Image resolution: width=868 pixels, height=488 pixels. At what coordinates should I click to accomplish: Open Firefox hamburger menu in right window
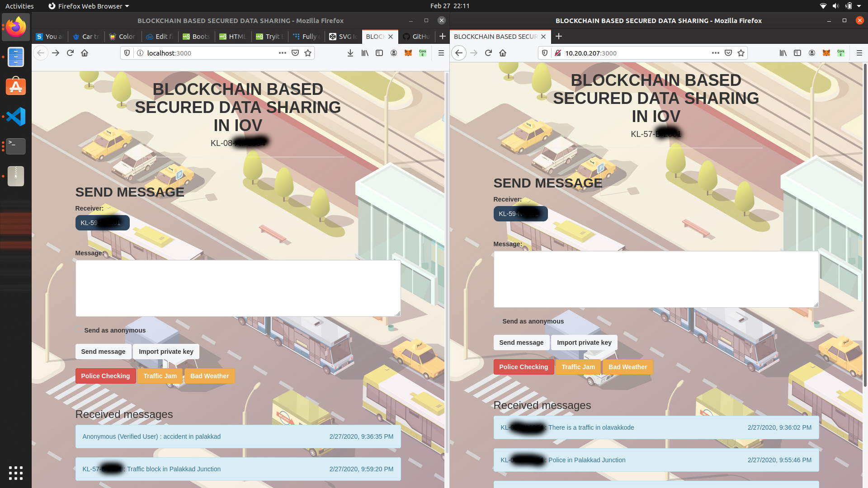tap(859, 53)
